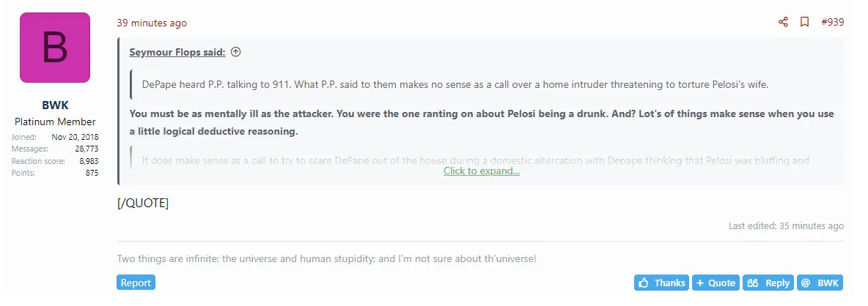Click the up-arrow icon beside Seymour Flops said
868x306 pixels.
(x=235, y=52)
